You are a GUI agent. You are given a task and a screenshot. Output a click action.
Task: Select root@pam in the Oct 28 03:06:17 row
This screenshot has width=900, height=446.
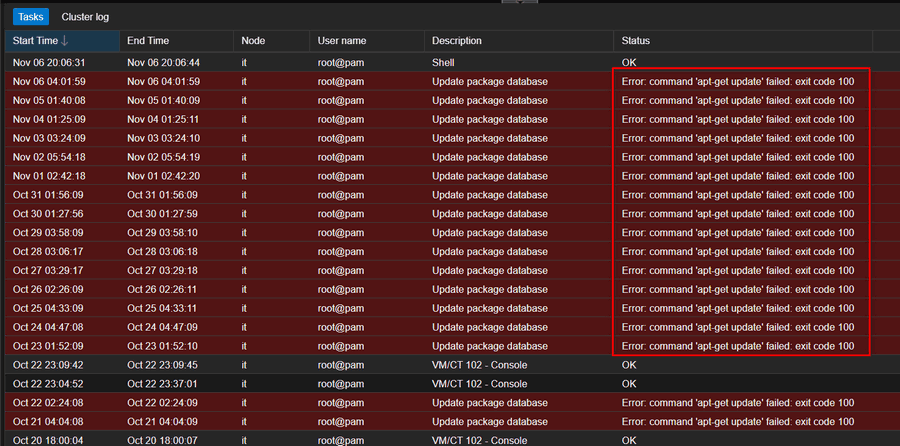pyautogui.click(x=342, y=252)
